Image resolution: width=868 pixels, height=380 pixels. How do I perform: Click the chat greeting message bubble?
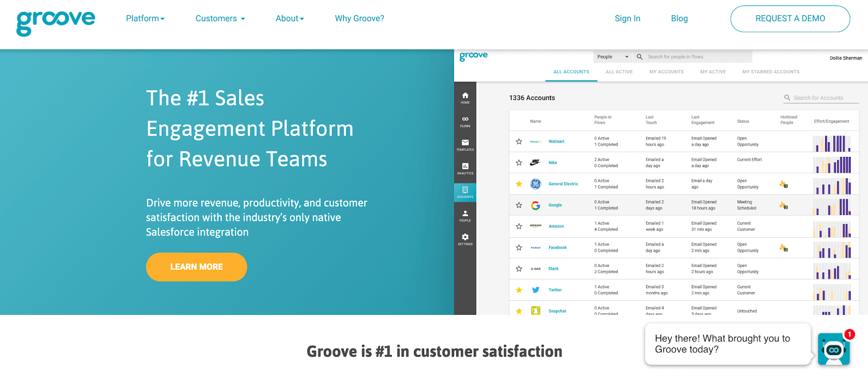[x=728, y=344]
